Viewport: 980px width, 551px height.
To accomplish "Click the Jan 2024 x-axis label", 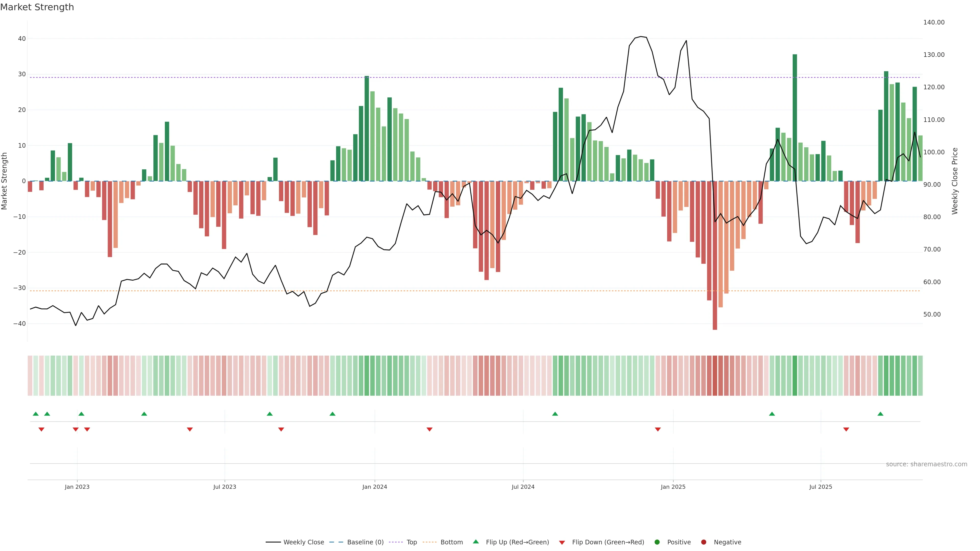I will (x=374, y=487).
